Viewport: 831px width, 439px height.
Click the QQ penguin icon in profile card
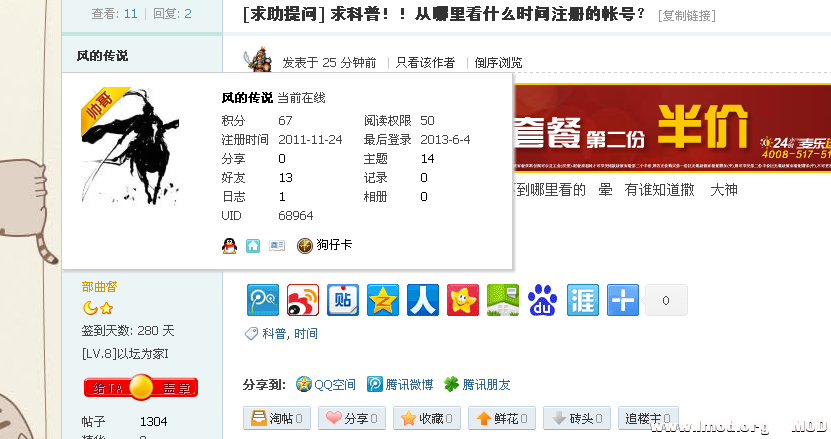coord(229,245)
